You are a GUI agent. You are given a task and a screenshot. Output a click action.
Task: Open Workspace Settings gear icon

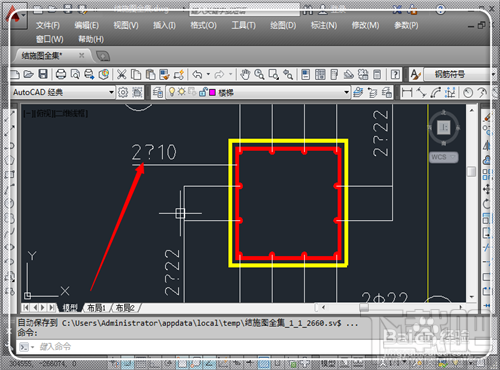123,92
